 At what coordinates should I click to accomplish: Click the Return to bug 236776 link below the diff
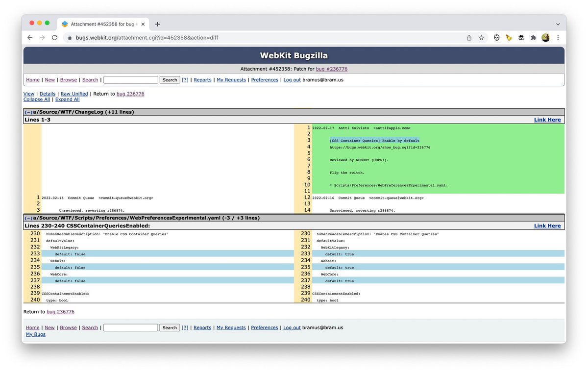point(61,312)
